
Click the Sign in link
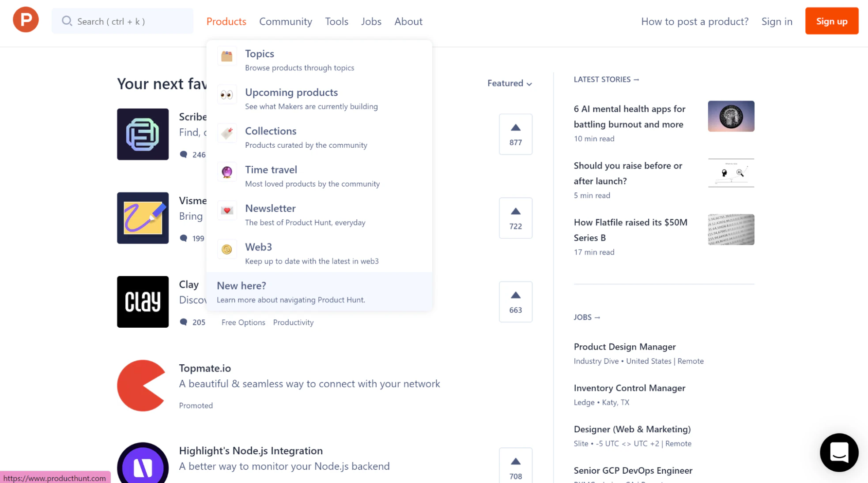[x=777, y=21]
